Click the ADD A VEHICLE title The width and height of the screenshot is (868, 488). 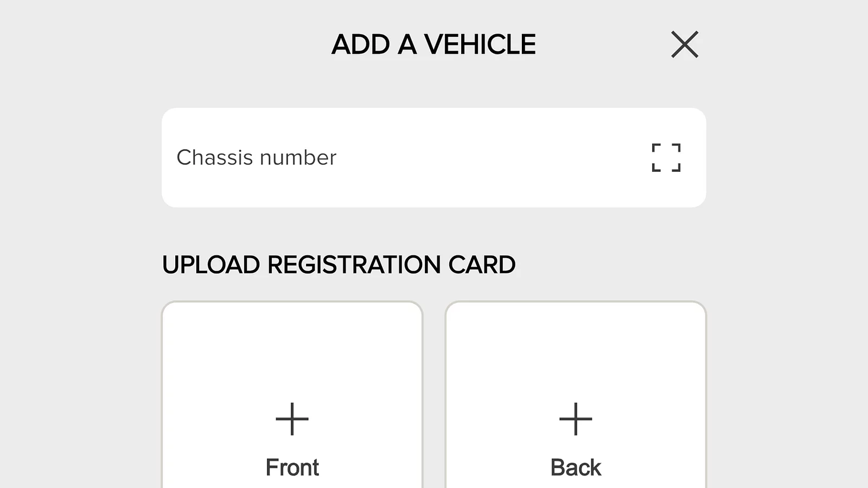tap(433, 44)
